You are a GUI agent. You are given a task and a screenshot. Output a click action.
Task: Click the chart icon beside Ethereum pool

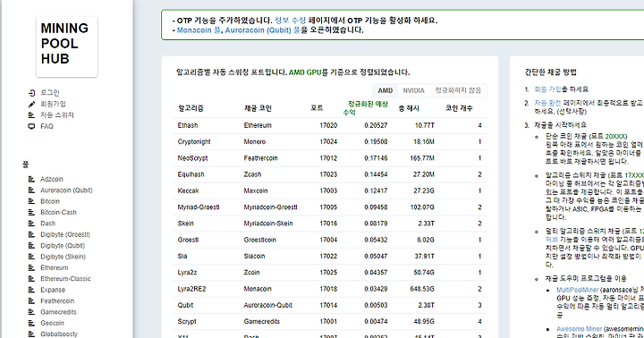tap(31, 267)
